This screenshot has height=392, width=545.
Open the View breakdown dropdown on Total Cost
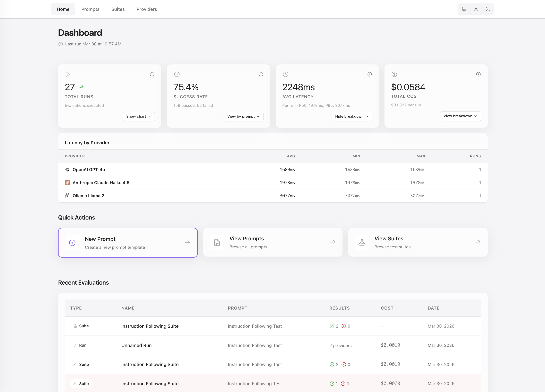point(460,116)
